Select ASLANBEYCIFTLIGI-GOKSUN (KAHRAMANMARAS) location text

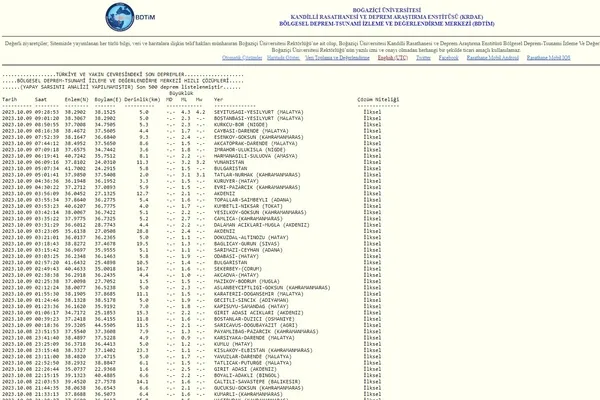coord(272,288)
